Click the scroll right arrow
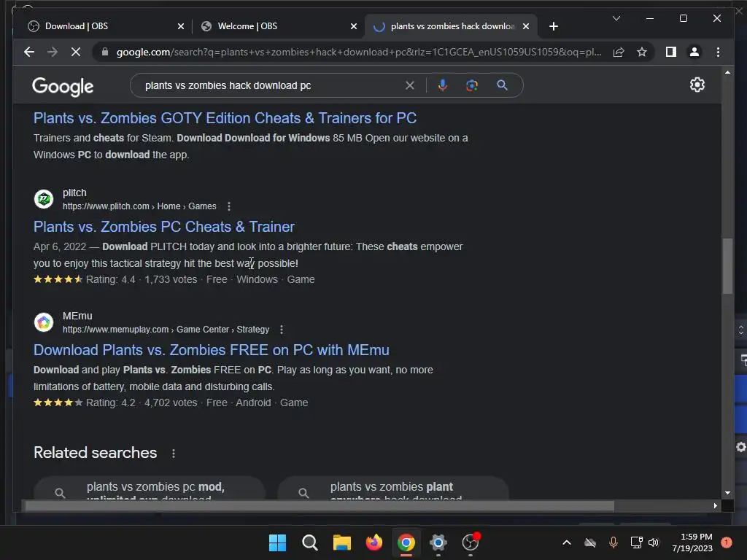 (x=715, y=506)
